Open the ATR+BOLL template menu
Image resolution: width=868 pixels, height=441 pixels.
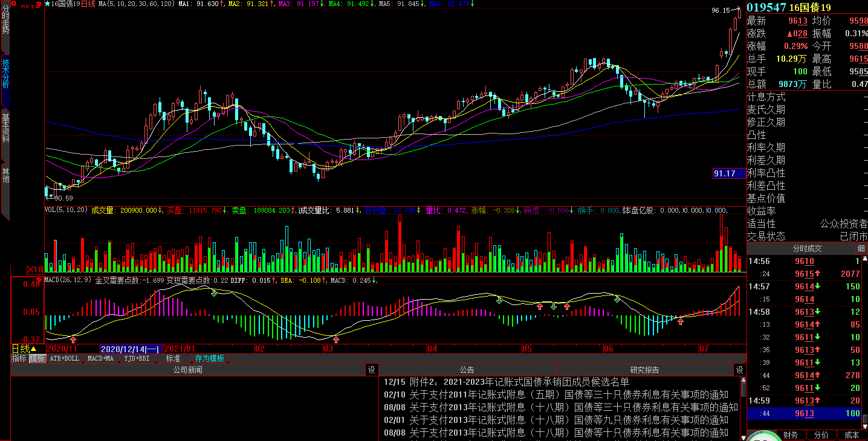point(65,358)
